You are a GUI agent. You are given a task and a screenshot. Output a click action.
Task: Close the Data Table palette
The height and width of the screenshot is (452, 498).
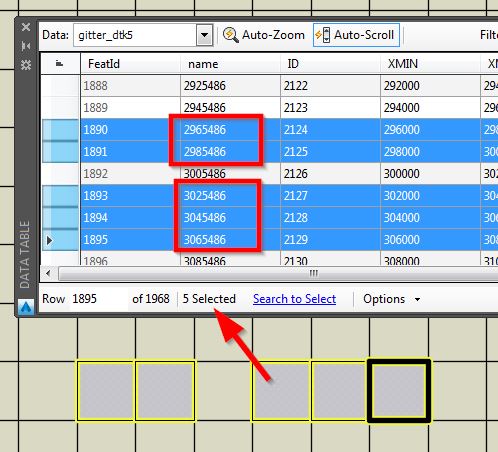[26, 27]
